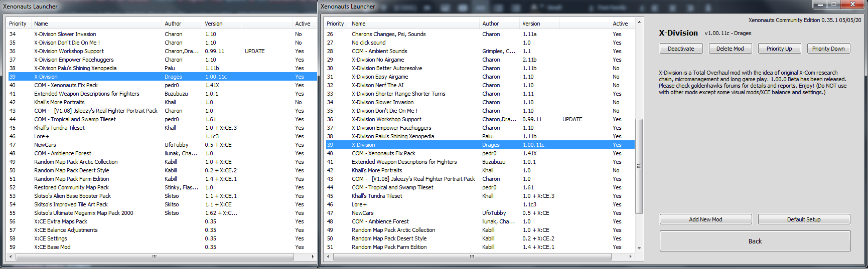Image resolution: width=868 pixels, height=270 pixels.
Task: Click UPDATE label on Workshop Support row, right window
Action: (572, 119)
